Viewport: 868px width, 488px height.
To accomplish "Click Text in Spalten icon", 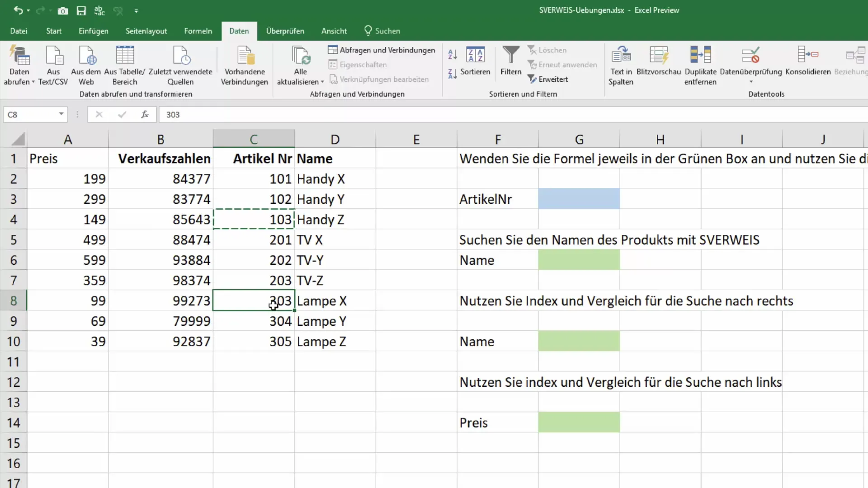I will (x=621, y=66).
